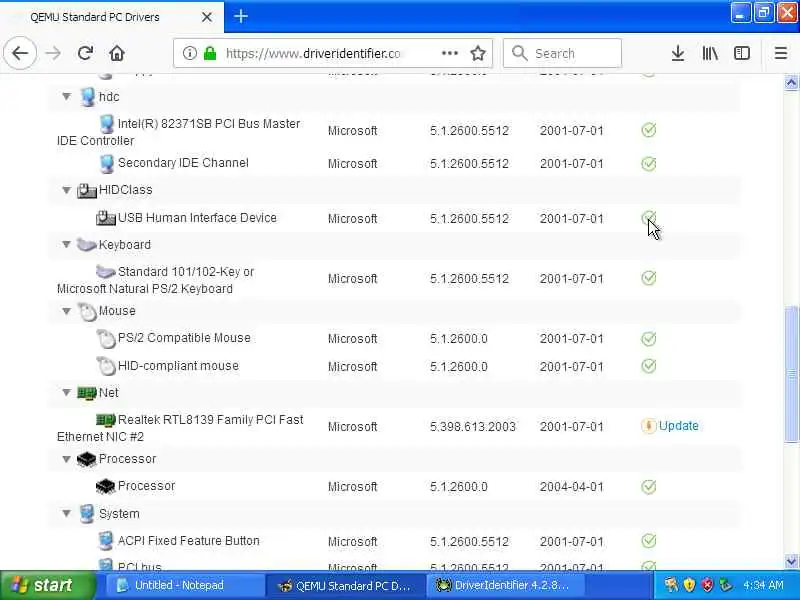Select Secondary IDE Channel device name

[x=183, y=163]
